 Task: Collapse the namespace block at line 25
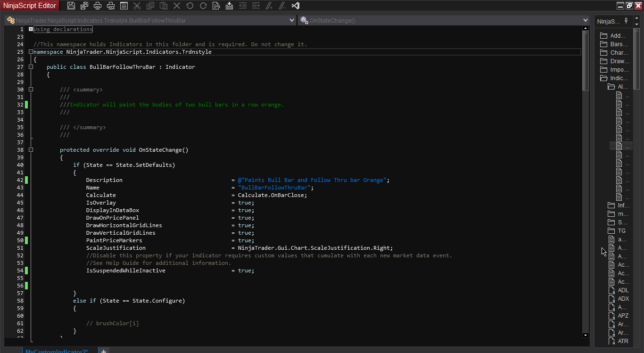31,52
